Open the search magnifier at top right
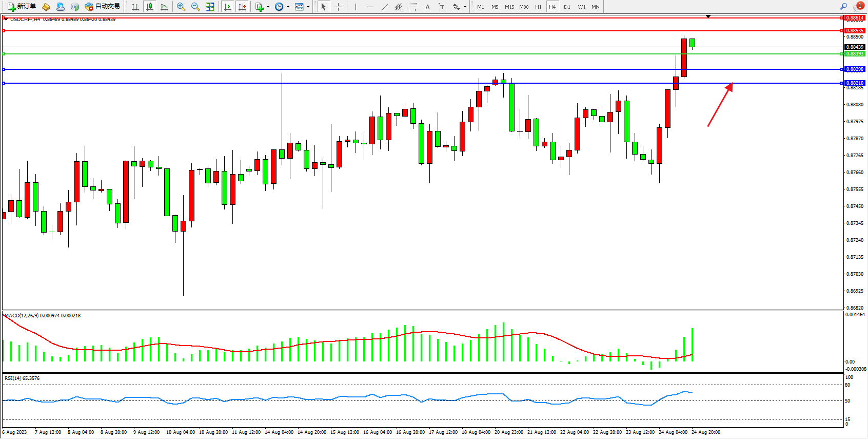The height and width of the screenshot is (439, 868). [844, 7]
